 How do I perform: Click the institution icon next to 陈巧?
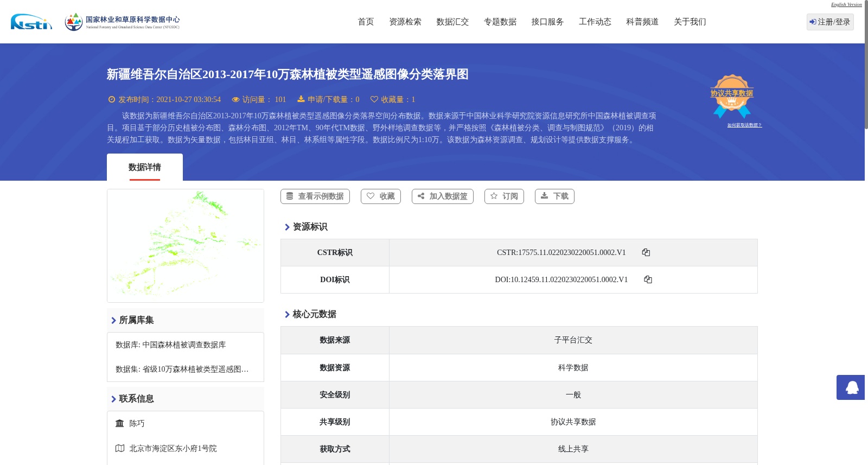tap(119, 423)
